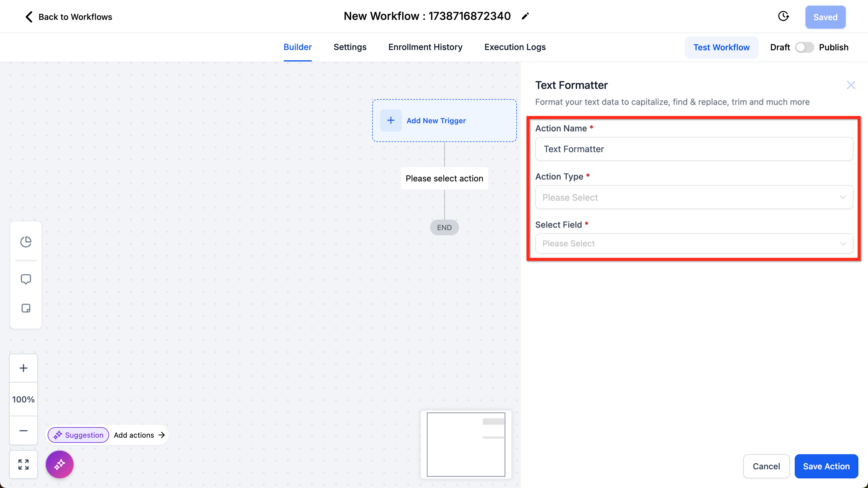Image resolution: width=868 pixels, height=488 pixels.
Task: Expand the Select Field dropdown
Action: [694, 243]
